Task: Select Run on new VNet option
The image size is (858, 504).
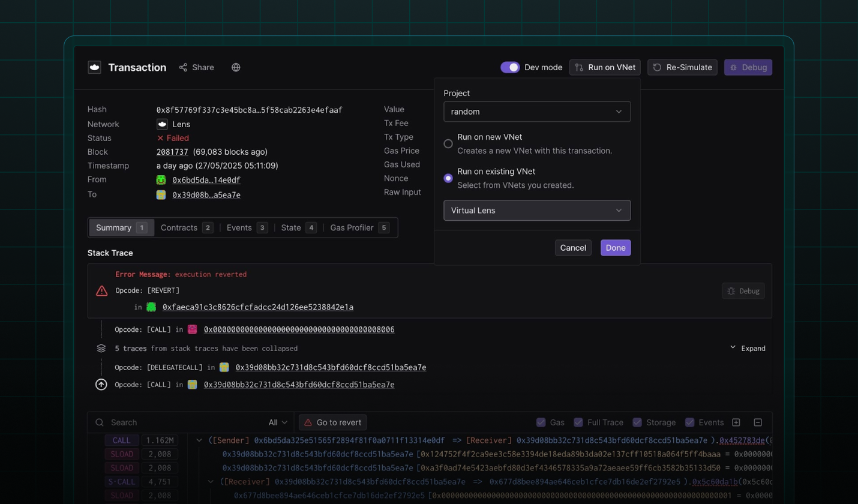Action: click(x=448, y=143)
